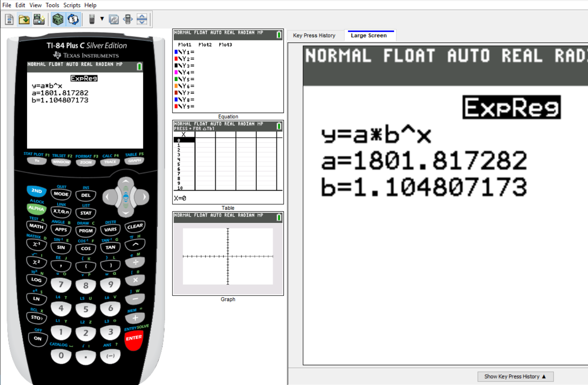Click the Y= calculator key
Screen dimensions: 588x385
pos(37,161)
